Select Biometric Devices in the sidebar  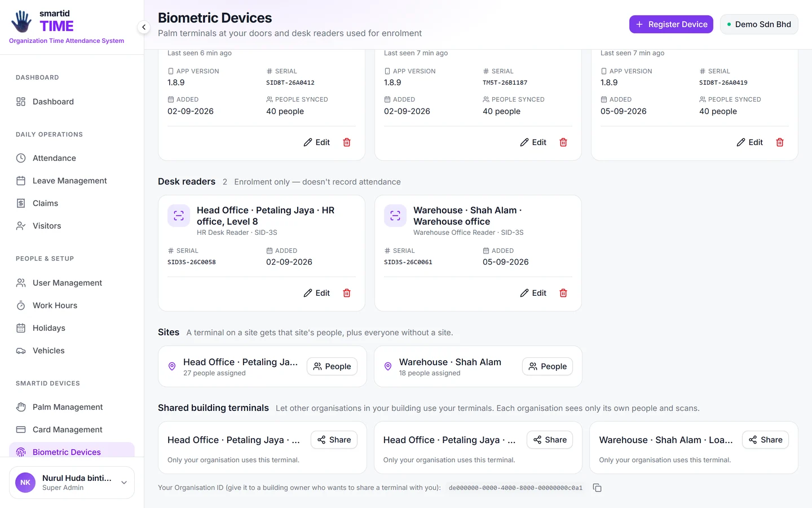pyautogui.click(x=72, y=450)
